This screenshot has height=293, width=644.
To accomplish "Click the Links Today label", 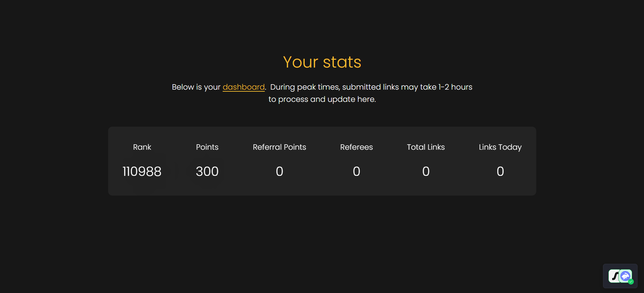I will coord(500,147).
